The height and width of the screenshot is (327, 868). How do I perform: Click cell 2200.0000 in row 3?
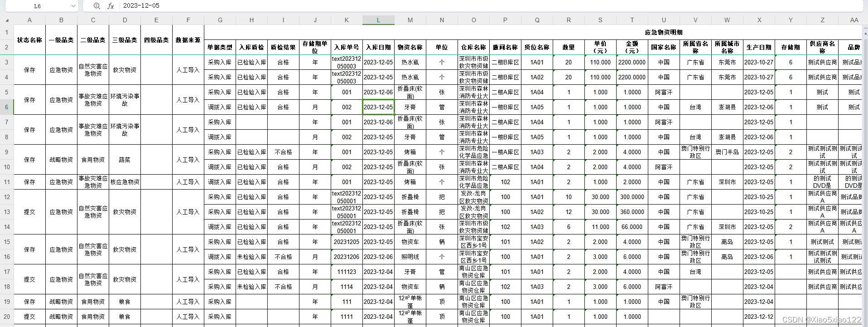(x=632, y=62)
